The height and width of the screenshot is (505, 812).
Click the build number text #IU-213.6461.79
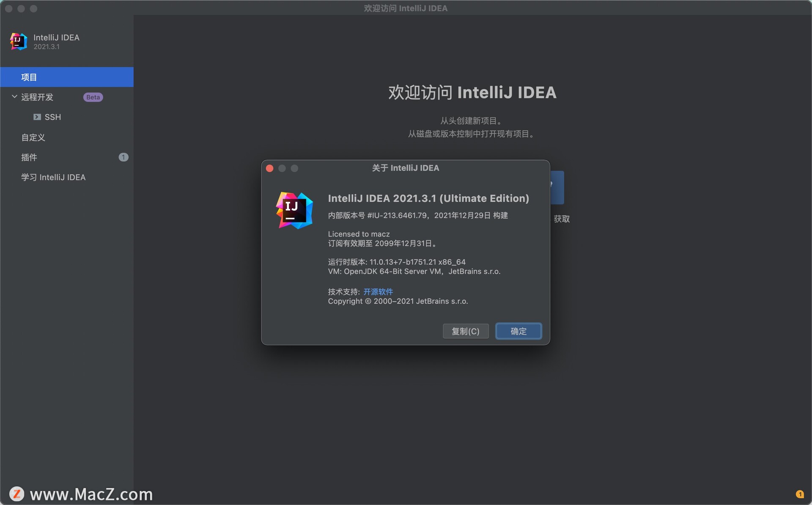click(397, 215)
